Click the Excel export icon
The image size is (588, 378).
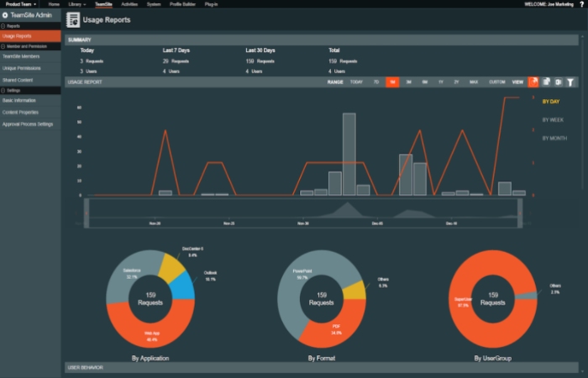click(558, 82)
